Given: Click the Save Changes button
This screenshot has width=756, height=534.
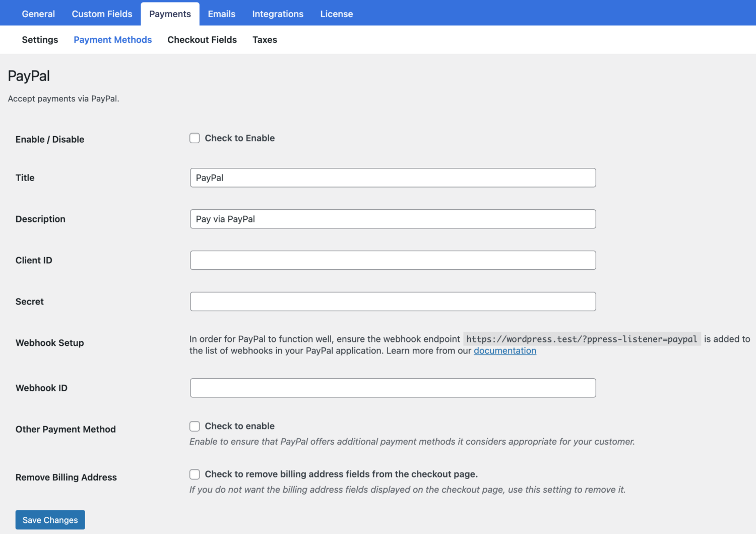Looking at the screenshot, I should [50, 520].
